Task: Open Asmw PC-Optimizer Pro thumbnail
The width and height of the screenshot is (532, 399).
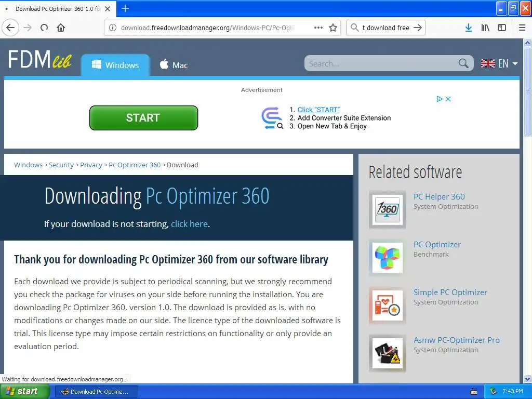Action: pyautogui.click(x=388, y=353)
